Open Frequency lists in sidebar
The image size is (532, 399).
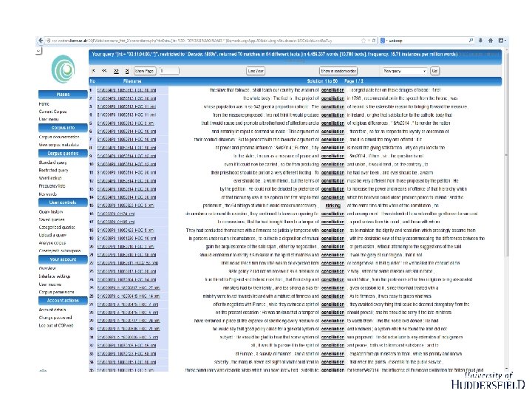[52, 186]
